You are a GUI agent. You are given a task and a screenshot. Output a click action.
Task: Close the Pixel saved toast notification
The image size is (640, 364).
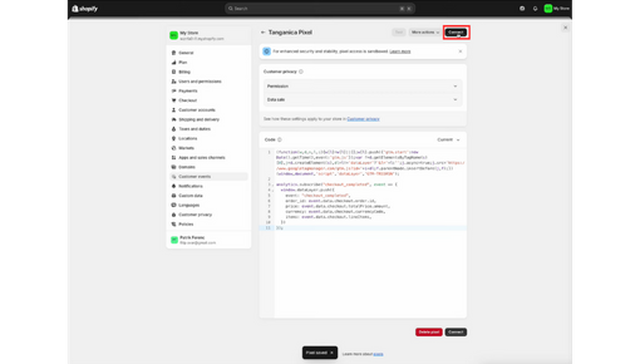(x=332, y=353)
